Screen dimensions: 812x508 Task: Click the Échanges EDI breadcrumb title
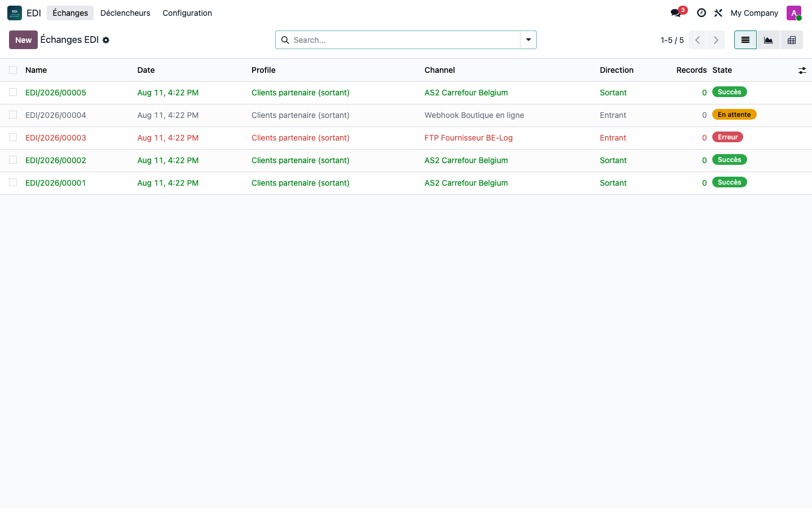click(x=69, y=40)
